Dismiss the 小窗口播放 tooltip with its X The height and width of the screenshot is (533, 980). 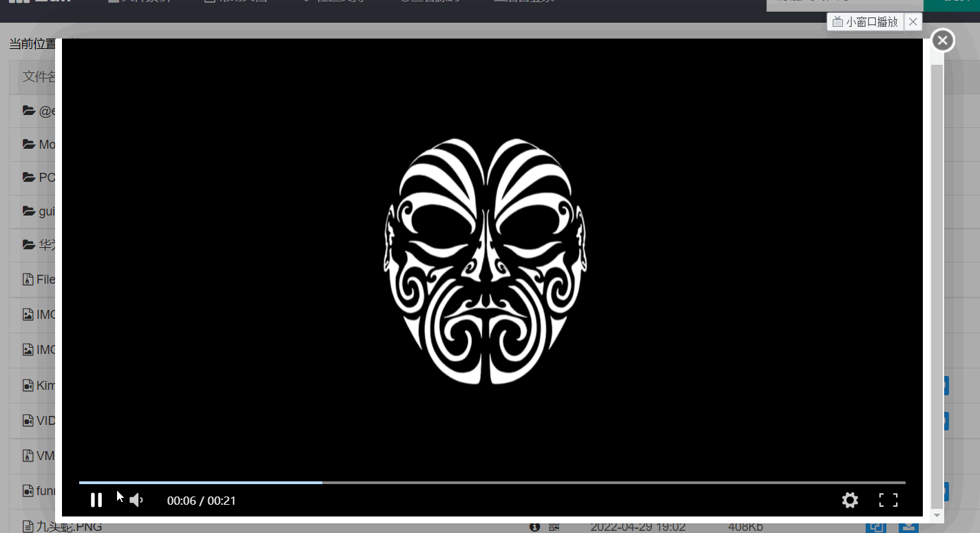tap(913, 22)
